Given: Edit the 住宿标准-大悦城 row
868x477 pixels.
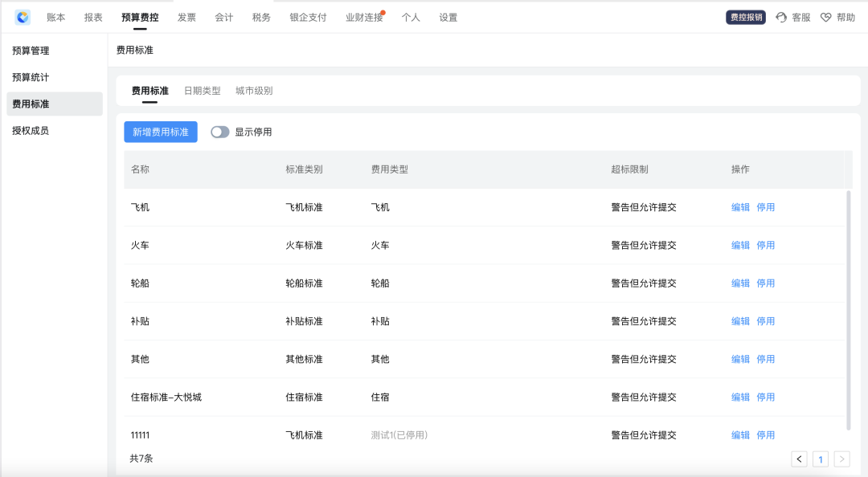Looking at the screenshot, I should pyautogui.click(x=740, y=397).
